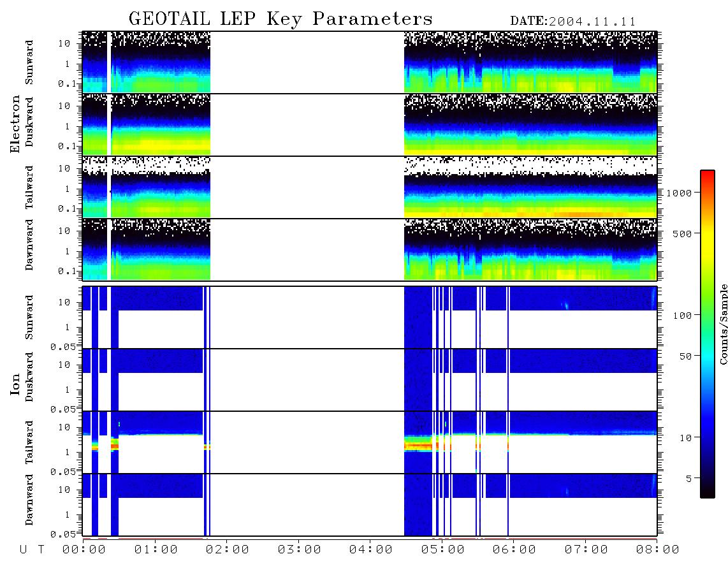Click the Ion Tailward panel label
This screenshot has height=561, width=728.
pos(29,442)
